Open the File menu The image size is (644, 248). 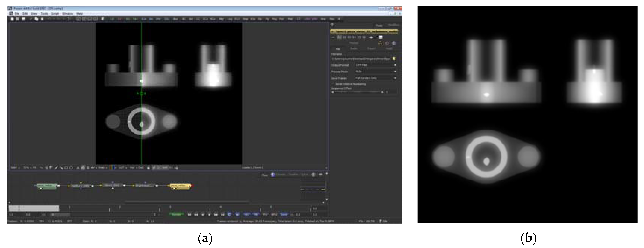coord(17,14)
